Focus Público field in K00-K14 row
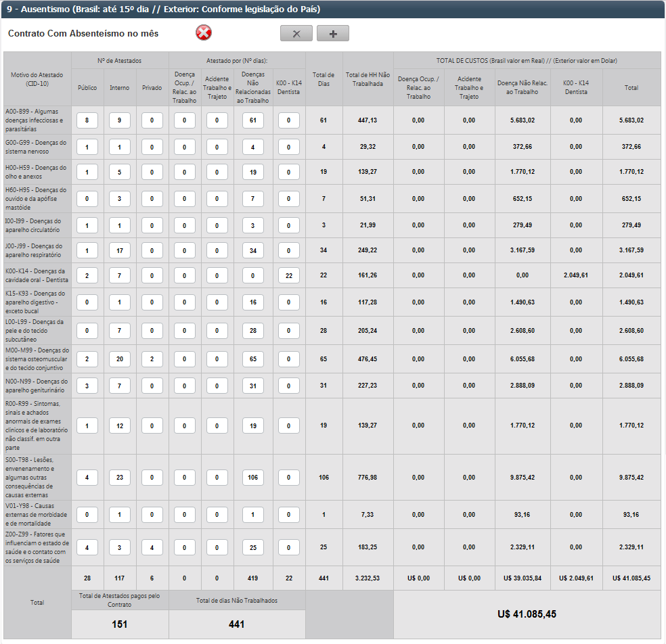This screenshot has height=644, width=666. (x=87, y=276)
